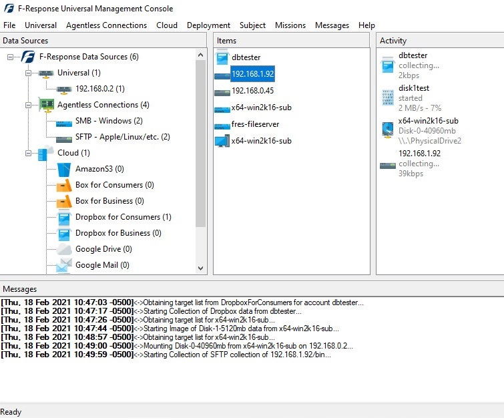Image resolution: width=504 pixels, height=420 pixels.
Task: Click the Data Sources scrollbar up arrow
Action: click(200, 55)
